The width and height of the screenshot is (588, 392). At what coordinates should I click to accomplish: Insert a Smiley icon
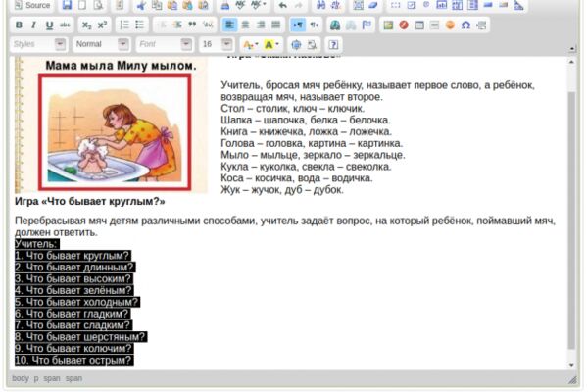click(x=450, y=25)
